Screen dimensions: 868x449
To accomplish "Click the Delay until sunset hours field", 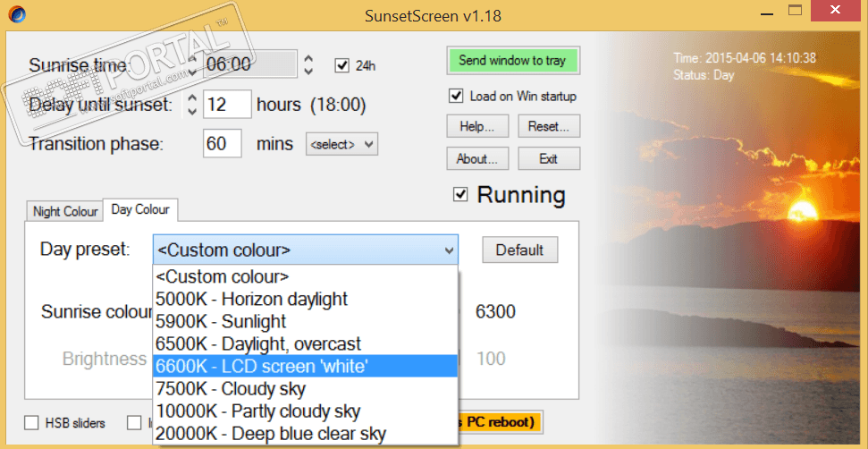I will coord(228,104).
